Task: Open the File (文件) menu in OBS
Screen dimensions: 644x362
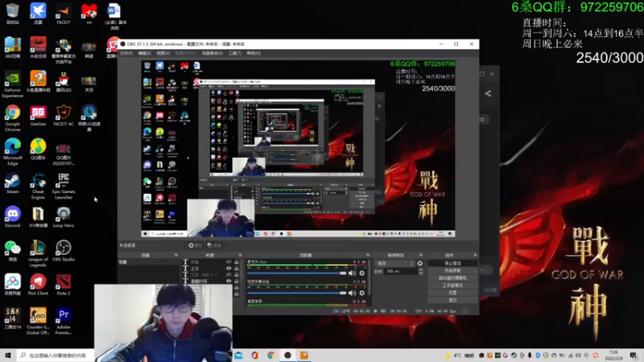Action: pos(126,53)
